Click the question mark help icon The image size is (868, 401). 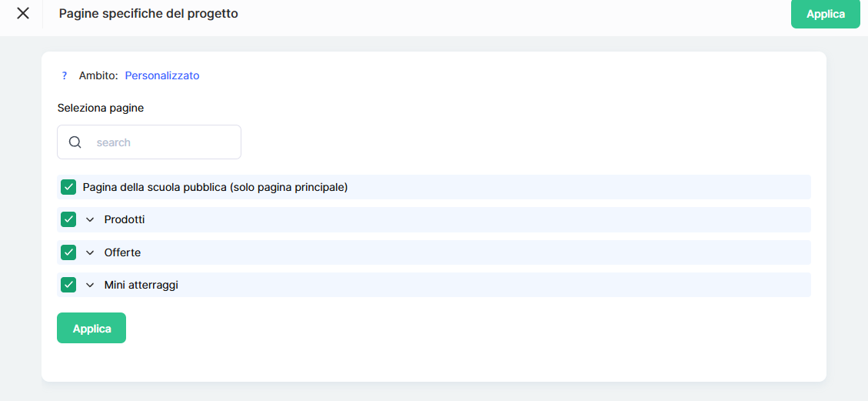click(x=65, y=75)
